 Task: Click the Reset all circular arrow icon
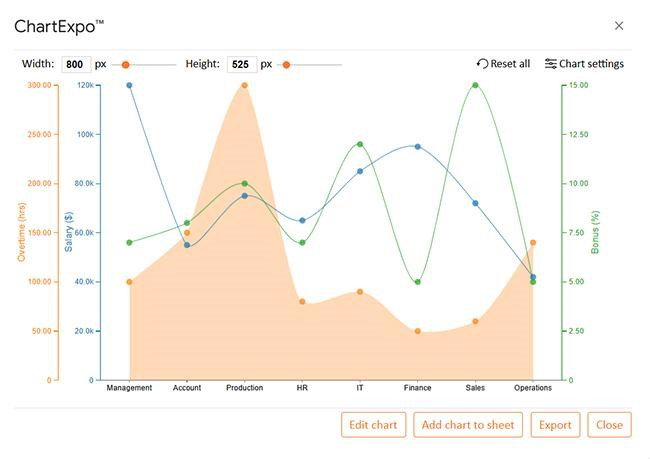pyautogui.click(x=483, y=64)
